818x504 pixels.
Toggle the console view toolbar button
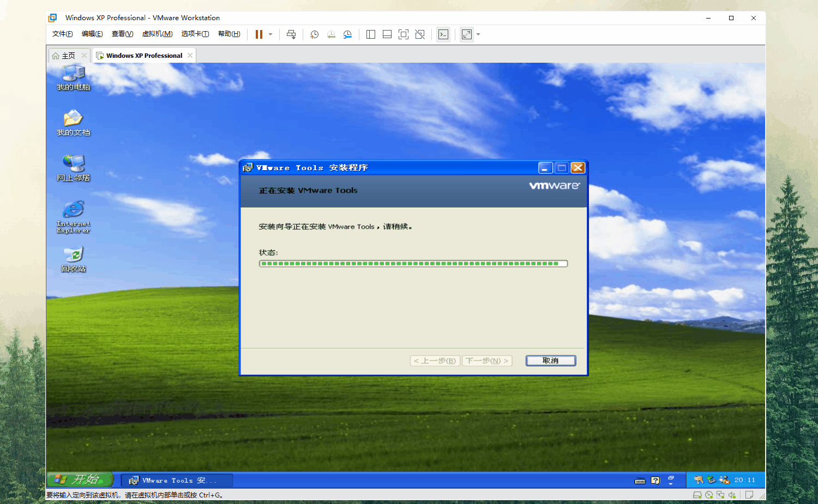[443, 34]
